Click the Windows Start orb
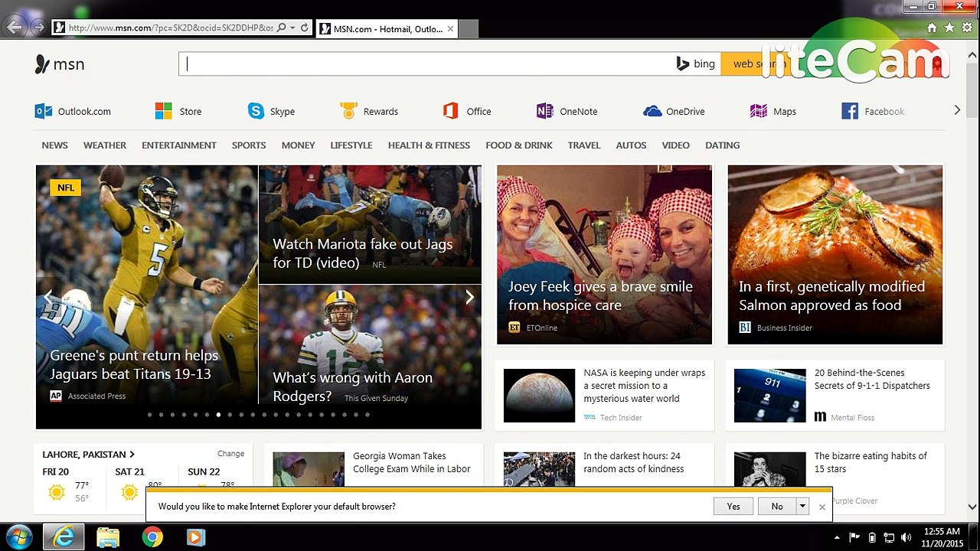 pos(18,537)
